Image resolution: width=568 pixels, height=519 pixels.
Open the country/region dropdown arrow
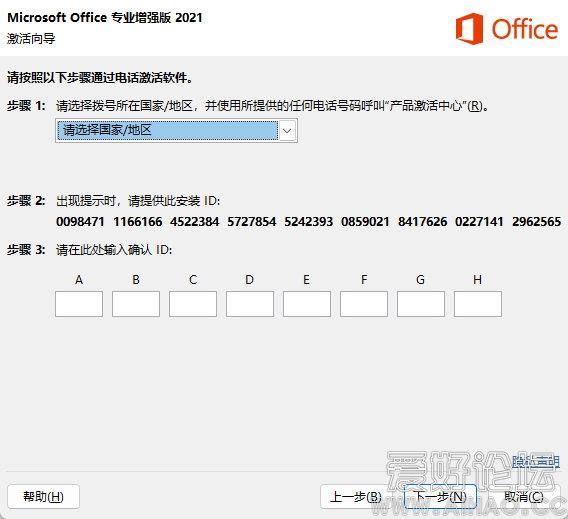(287, 131)
